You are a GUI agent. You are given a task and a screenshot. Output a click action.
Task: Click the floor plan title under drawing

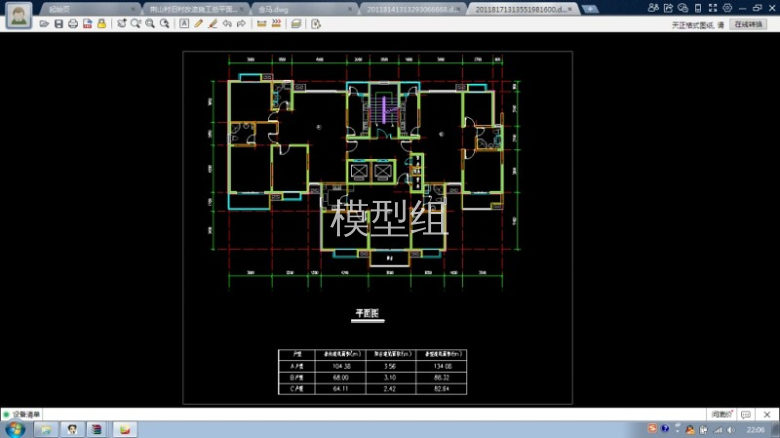tap(367, 313)
